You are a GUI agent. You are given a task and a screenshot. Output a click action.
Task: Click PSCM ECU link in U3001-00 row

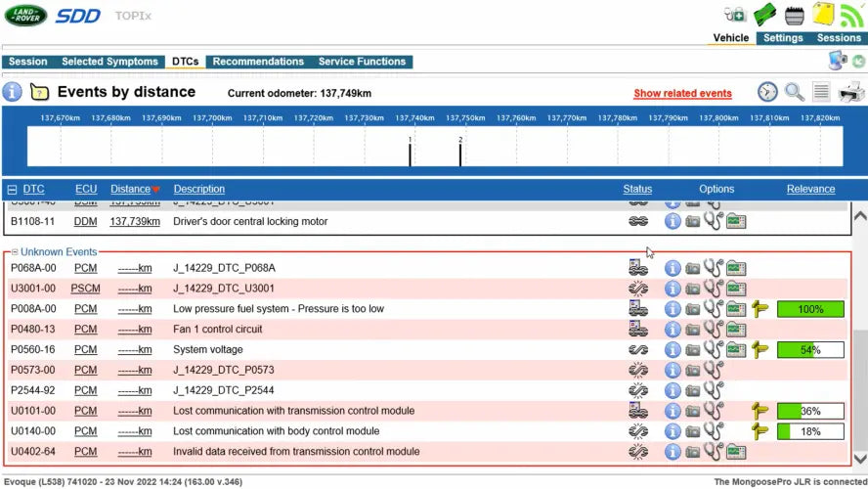click(86, 289)
